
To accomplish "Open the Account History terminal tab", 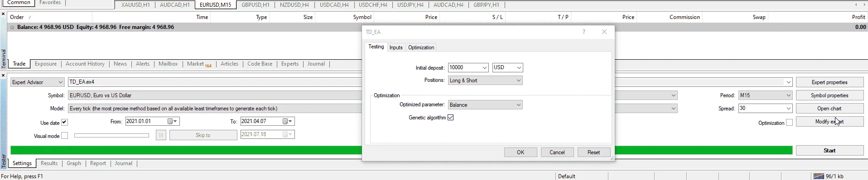I will coord(85,64).
